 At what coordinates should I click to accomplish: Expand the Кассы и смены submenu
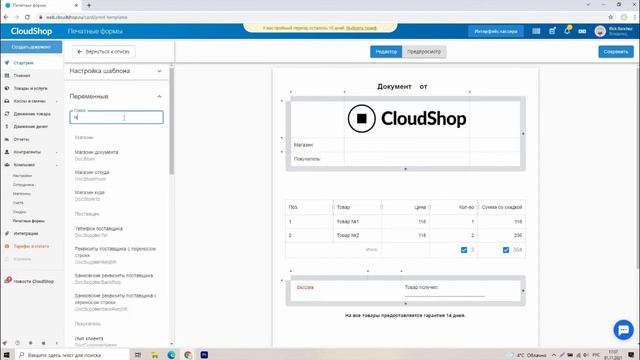[57, 101]
